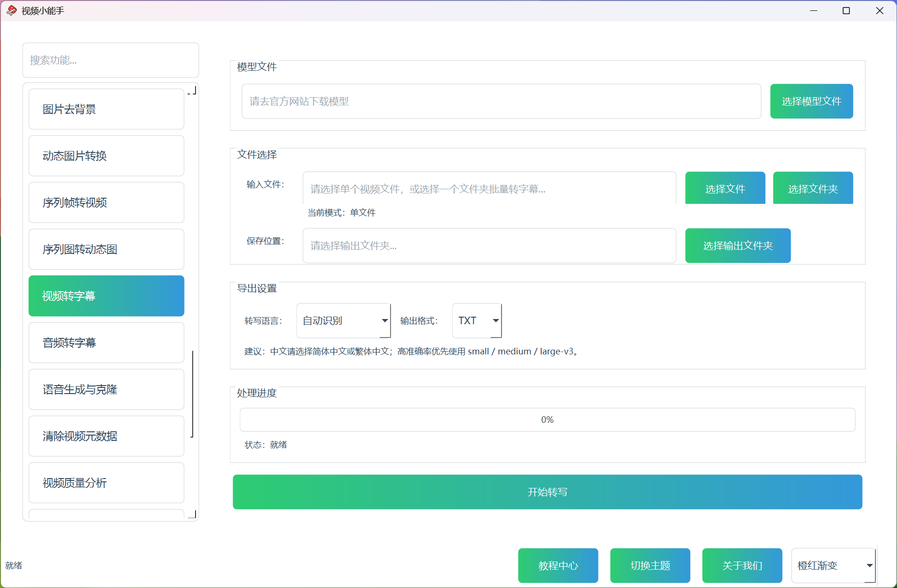Screen dimensions: 897x588
Task: Click the sidebar list scrollbar handle
Action: (192, 394)
